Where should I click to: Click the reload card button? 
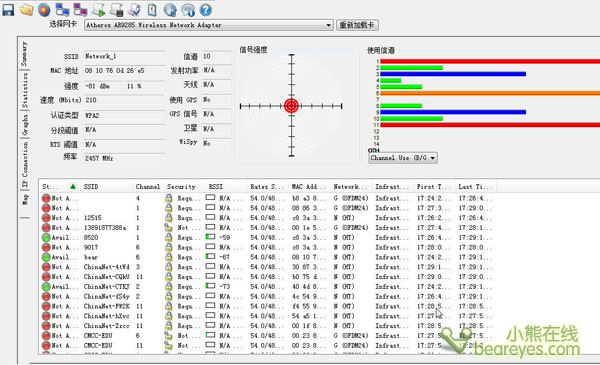(357, 25)
